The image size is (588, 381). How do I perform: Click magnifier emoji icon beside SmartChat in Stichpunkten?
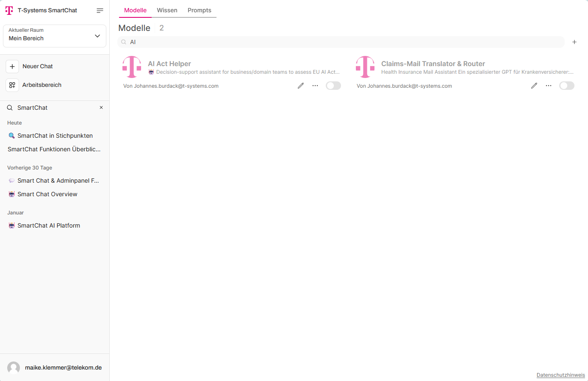(x=12, y=136)
